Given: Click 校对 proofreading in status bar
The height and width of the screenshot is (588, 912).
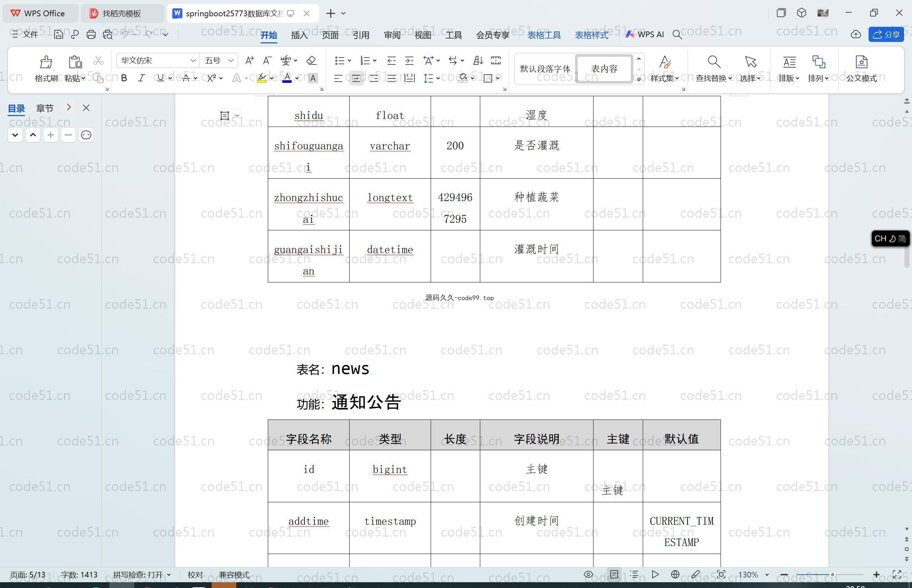Looking at the screenshot, I should (195, 574).
